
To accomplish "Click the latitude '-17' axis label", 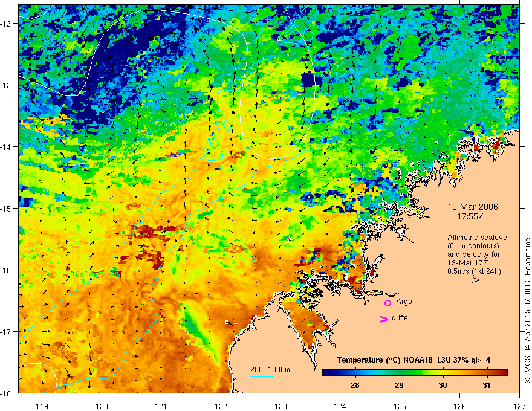I will point(6,331).
